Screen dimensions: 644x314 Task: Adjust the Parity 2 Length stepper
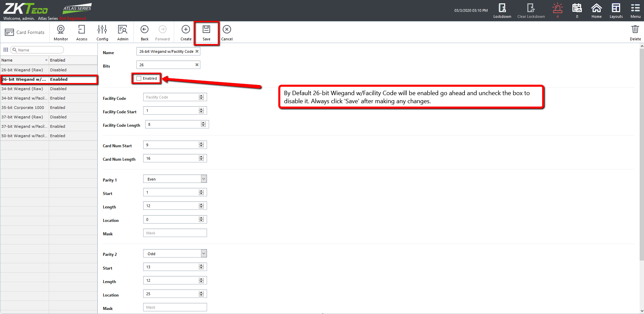tap(201, 280)
